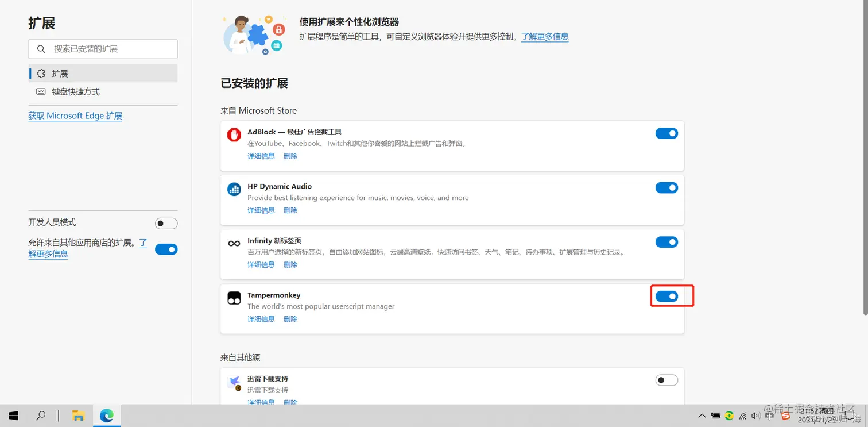The height and width of the screenshot is (427, 868).
Task: Open 获取 Microsoft Edge 扩展 link
Action: point(75,116)
